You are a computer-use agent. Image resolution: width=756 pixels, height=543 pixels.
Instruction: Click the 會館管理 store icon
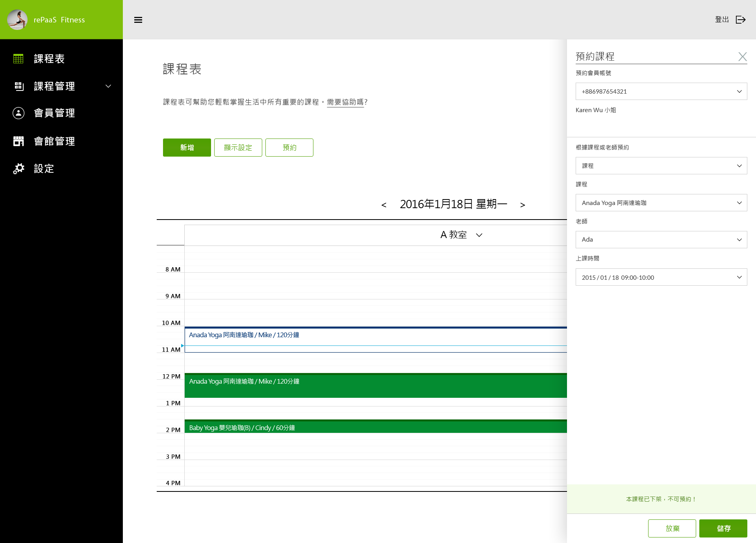pyautogui.click(x=19, y=141)
